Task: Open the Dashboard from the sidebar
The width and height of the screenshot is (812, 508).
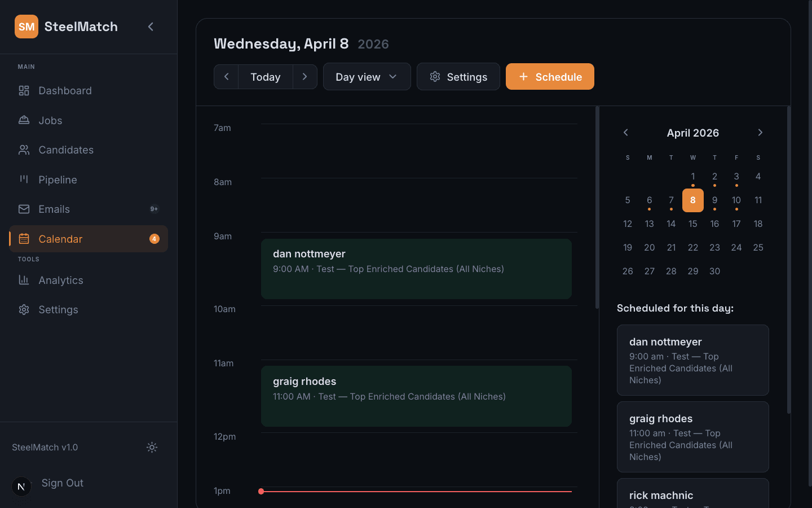Action: click(x=65, y=90)
